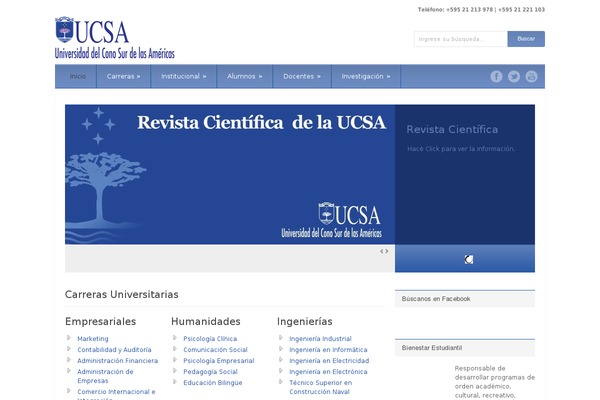The height and width of the screenshot is (400, 600).
Task: Open Administración Financiera link
Action: [117, 361]
